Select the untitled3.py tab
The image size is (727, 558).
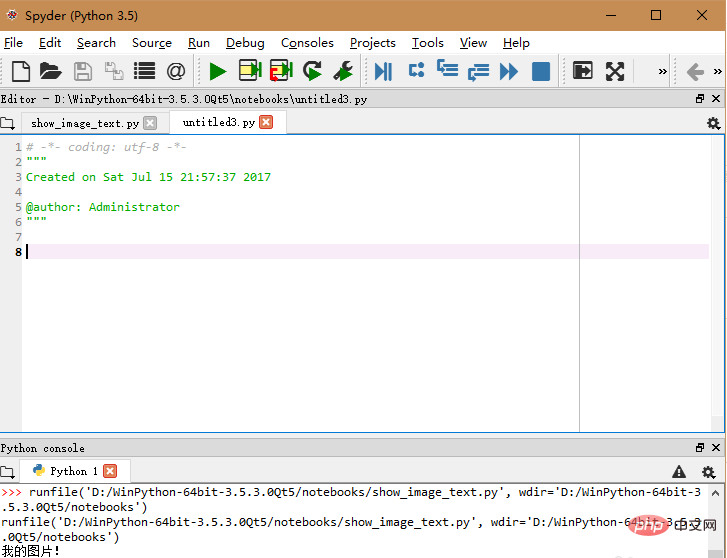[x=219, y=122]
